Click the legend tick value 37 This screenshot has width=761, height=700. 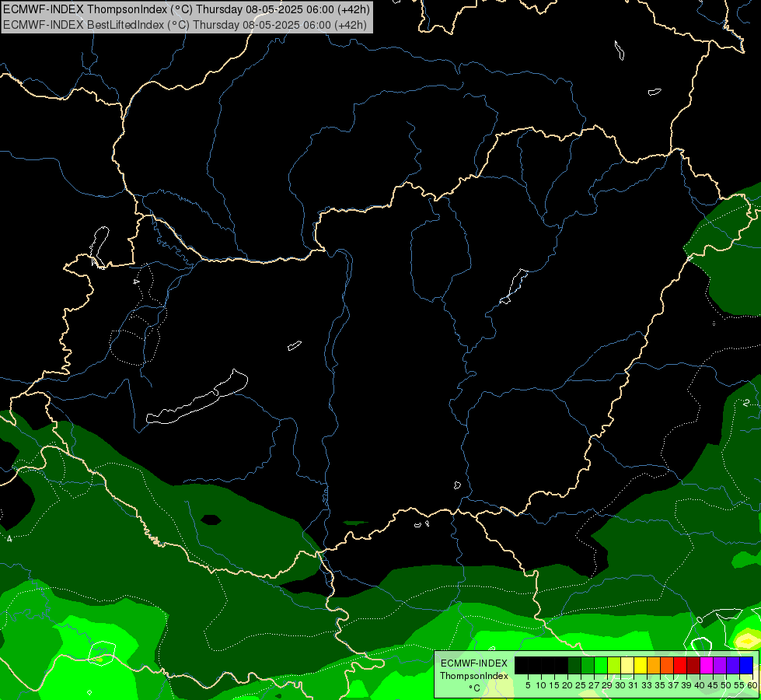tap(674, 685)
